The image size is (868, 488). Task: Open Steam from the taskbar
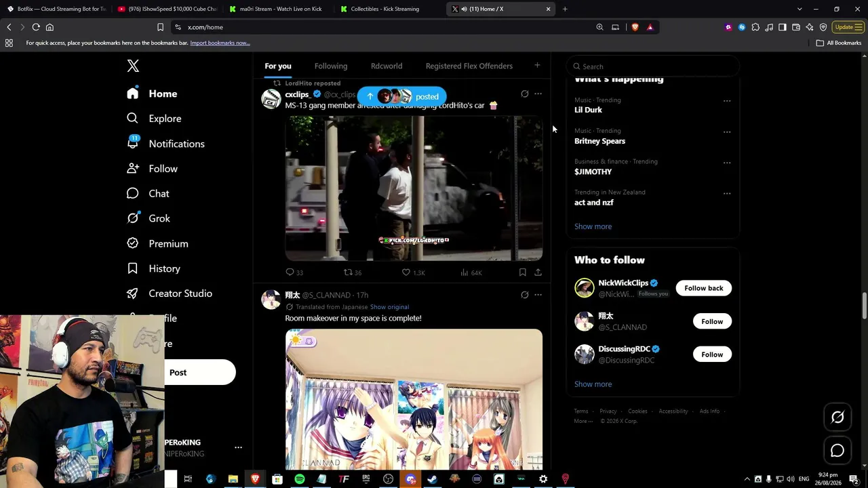pyautogui.click(x=432, y=479)
